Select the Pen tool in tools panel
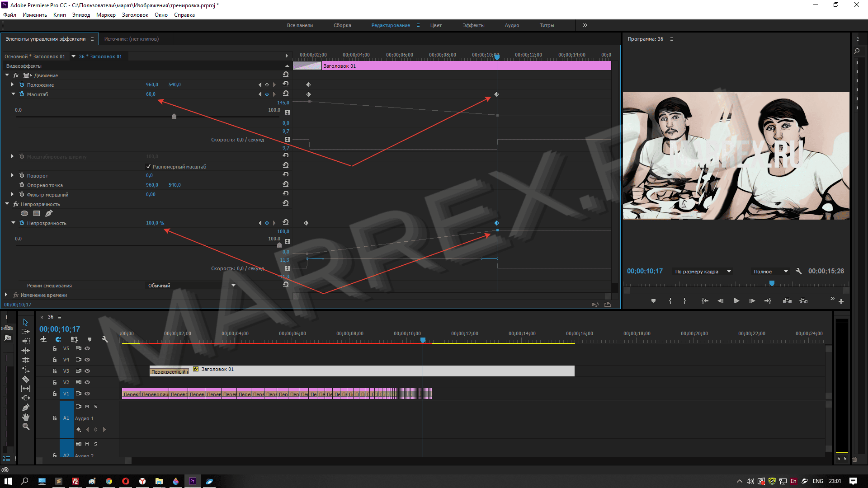This screenshot has width=868, height=488. point(26,408)
